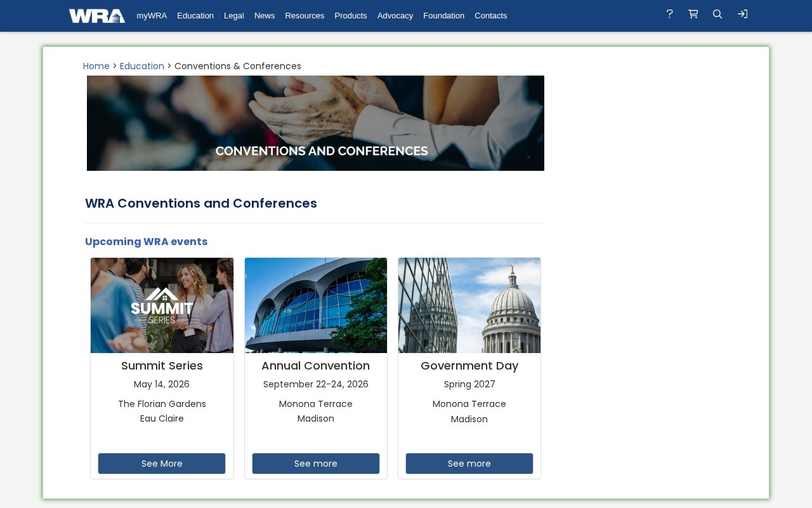The image size is (812, 508).
Task: Click the search magnifier icon
Action: coord(717,14)
